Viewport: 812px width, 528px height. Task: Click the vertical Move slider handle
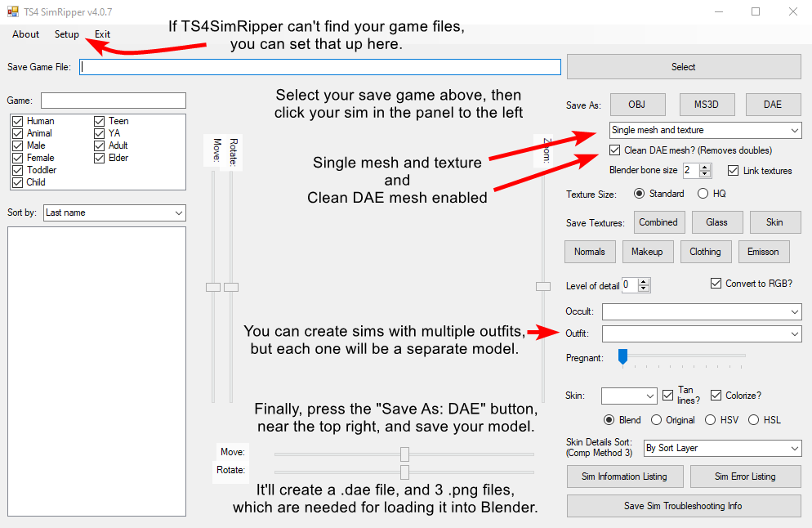pos(213,287)
